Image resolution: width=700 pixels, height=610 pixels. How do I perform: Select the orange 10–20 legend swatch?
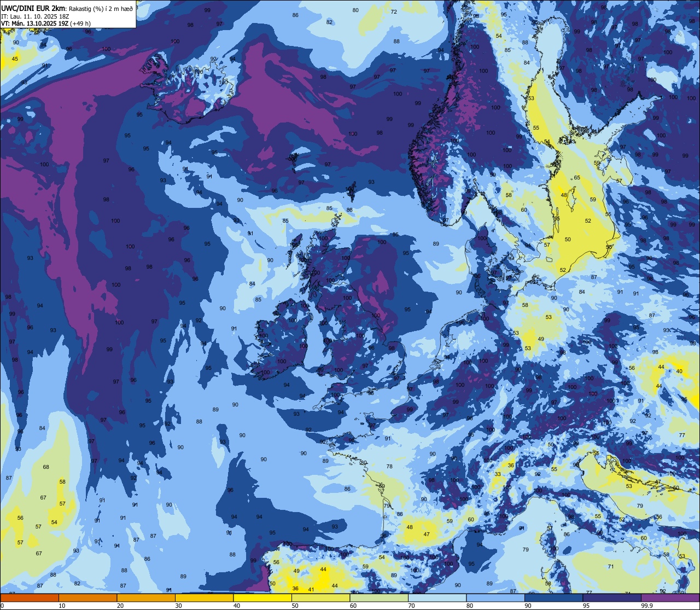pyautogui.click(x=87, y=597)
